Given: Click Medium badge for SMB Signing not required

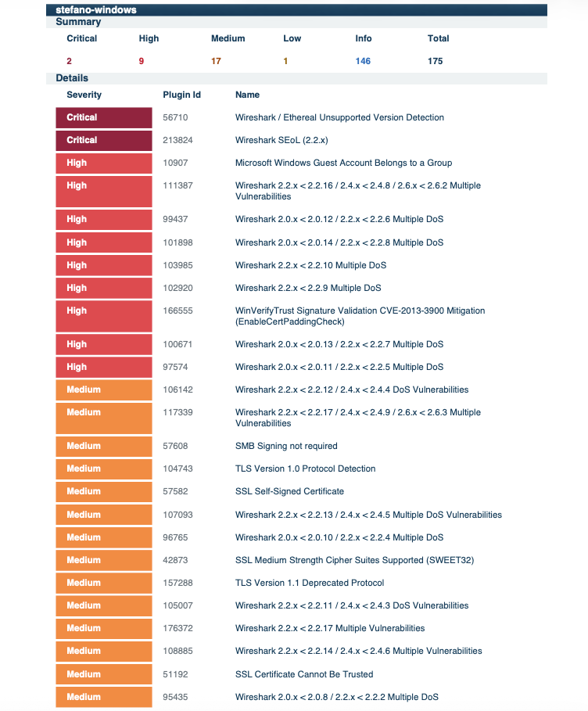Looking at the screenshot, I should click(103, 446).
